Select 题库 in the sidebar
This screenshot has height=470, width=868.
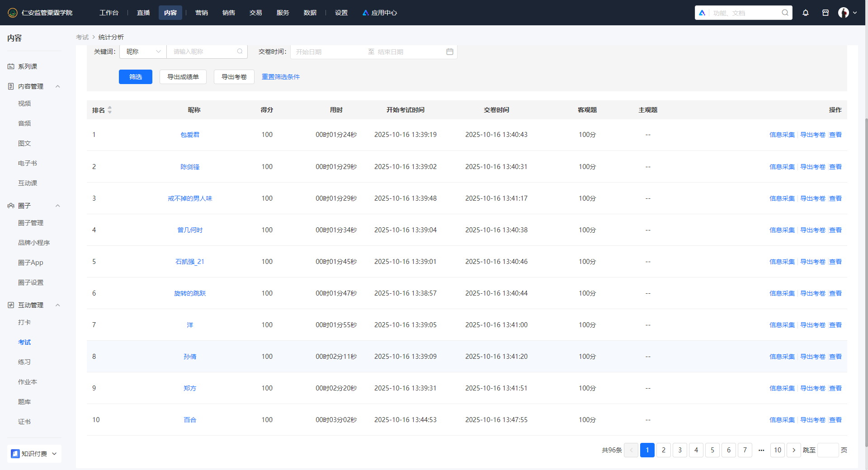coord(24,402)
